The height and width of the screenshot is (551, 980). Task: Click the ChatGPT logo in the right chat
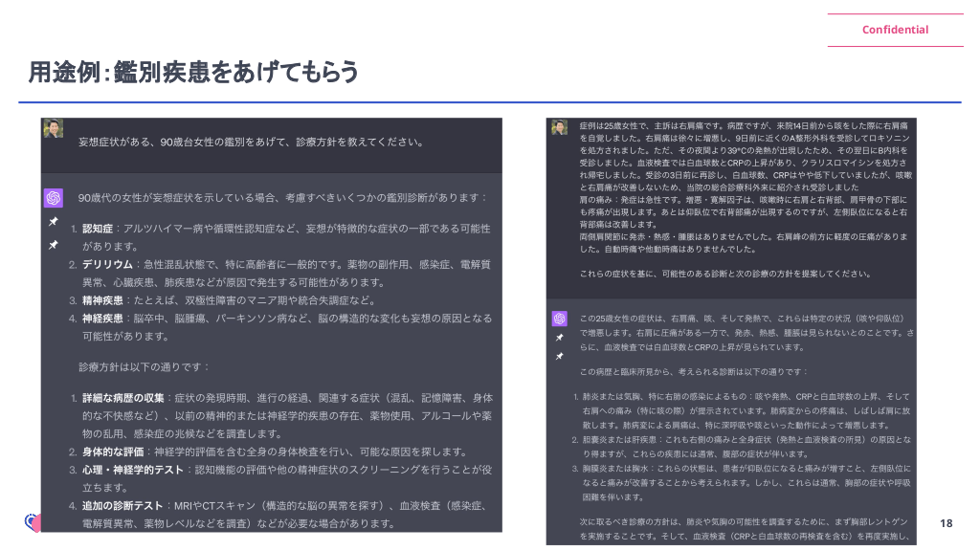(x=559, y=318)
